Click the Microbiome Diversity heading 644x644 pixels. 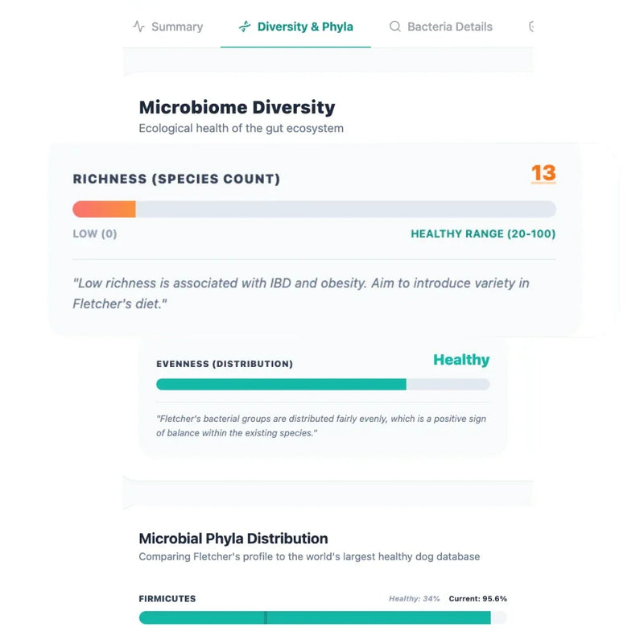pos(237,107)
